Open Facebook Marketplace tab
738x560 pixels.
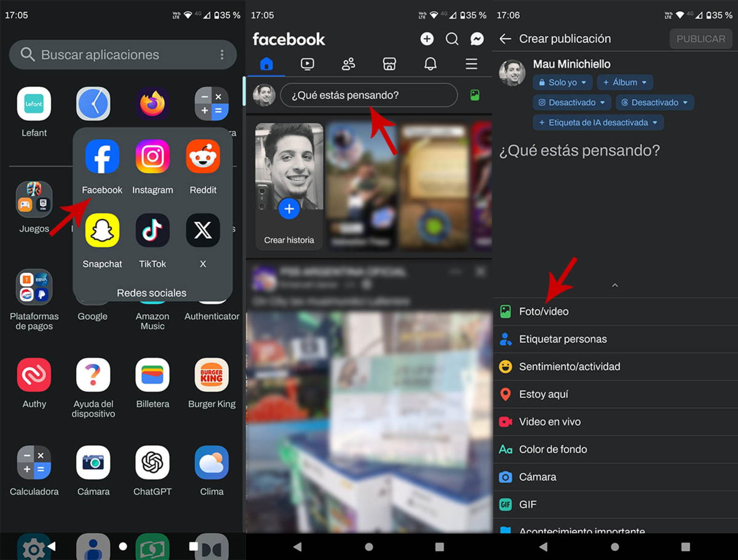click(389, 64)
